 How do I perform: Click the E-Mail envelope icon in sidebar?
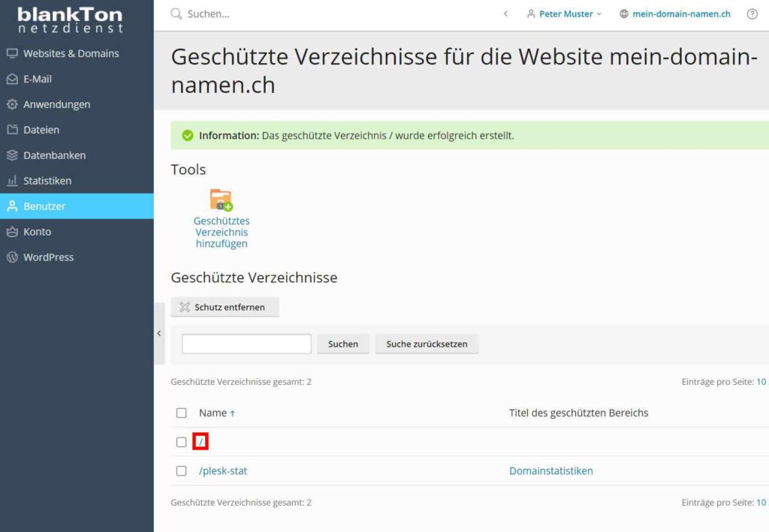coord(12,79)
